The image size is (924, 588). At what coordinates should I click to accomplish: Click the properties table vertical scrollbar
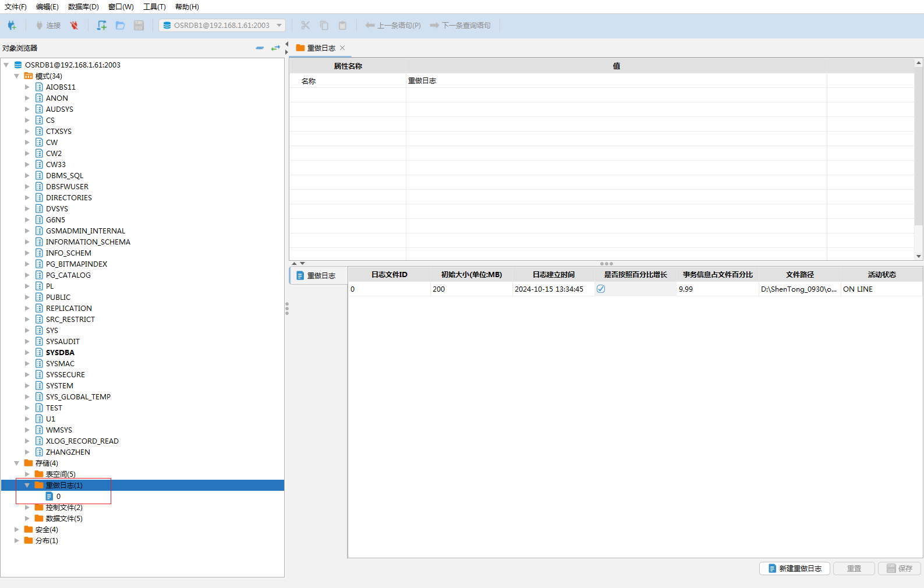click(x=918, y=146)
